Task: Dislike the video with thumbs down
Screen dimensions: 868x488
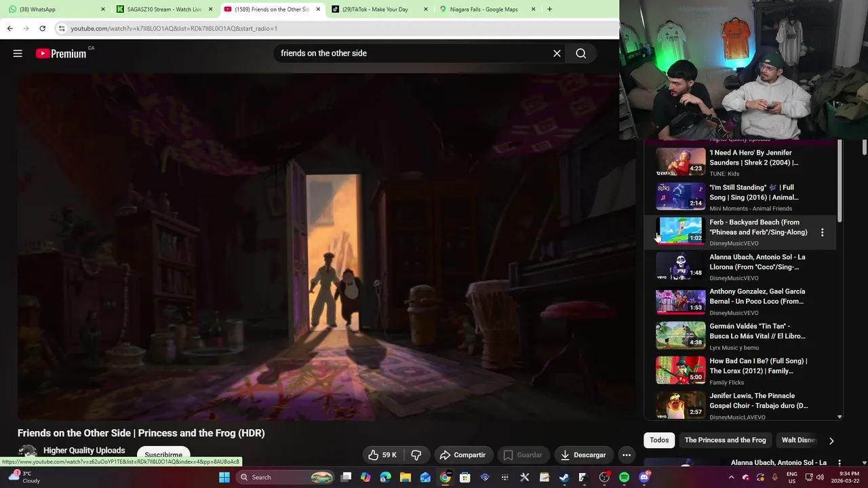Action: pyautogui.click(x=416, y=455)
